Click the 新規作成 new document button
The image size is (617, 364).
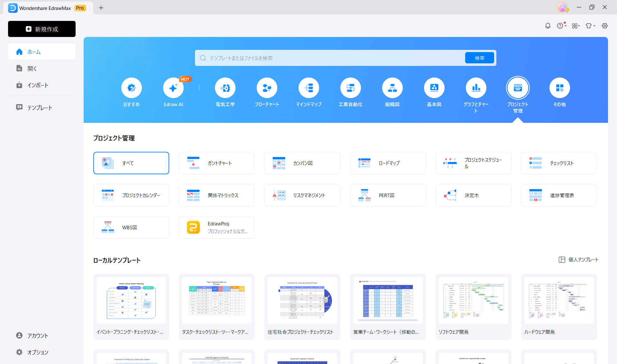[x=42, y=29]
